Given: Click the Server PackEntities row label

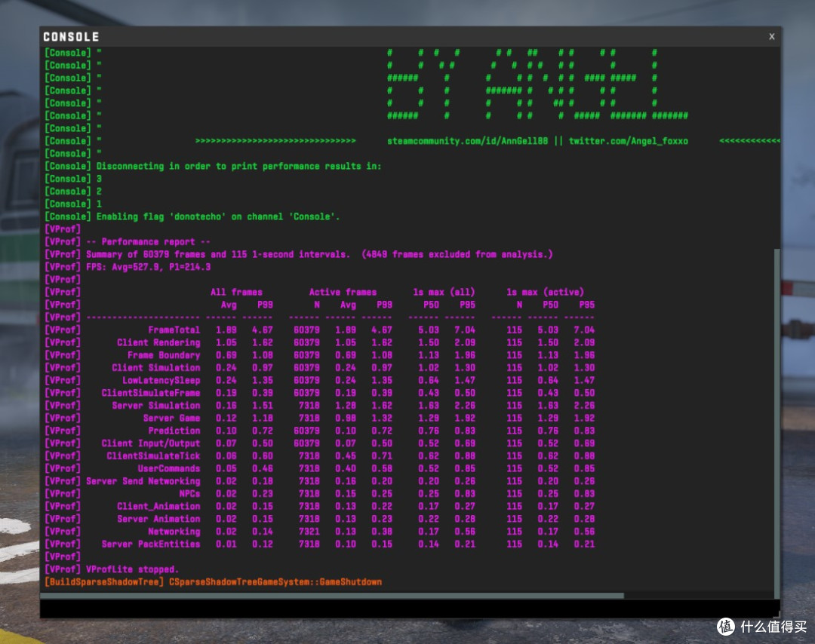Looking at the screenshot, I should click(x=151, y=544).
